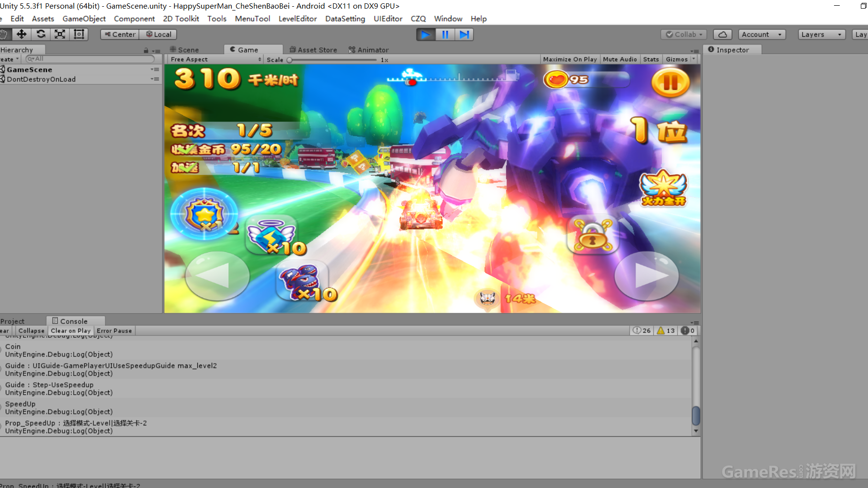Expand the GameScene scene
Viewport: 868px width, 488px height.
[x=3, y=69]
